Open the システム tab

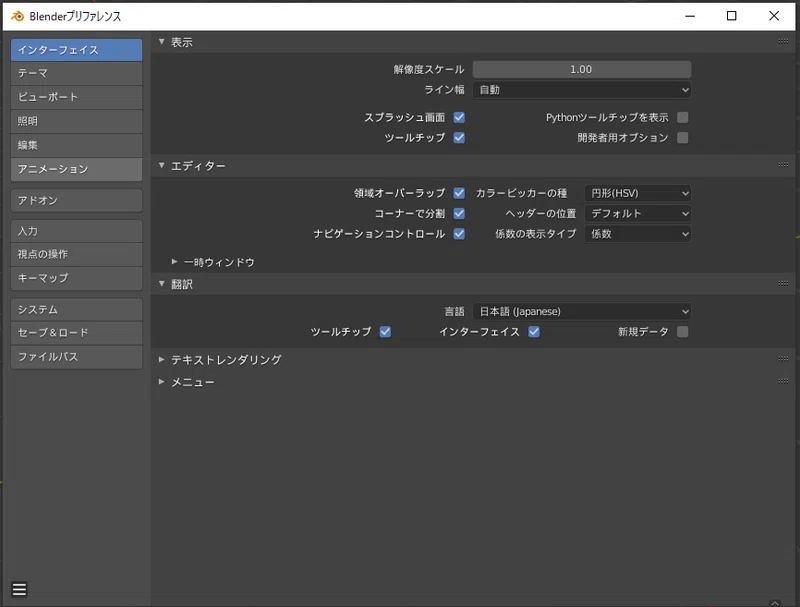(77, 310)
